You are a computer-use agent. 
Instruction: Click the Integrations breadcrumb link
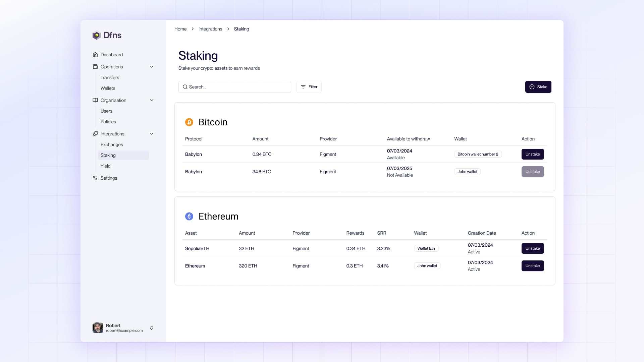click(x=210, y=29)
